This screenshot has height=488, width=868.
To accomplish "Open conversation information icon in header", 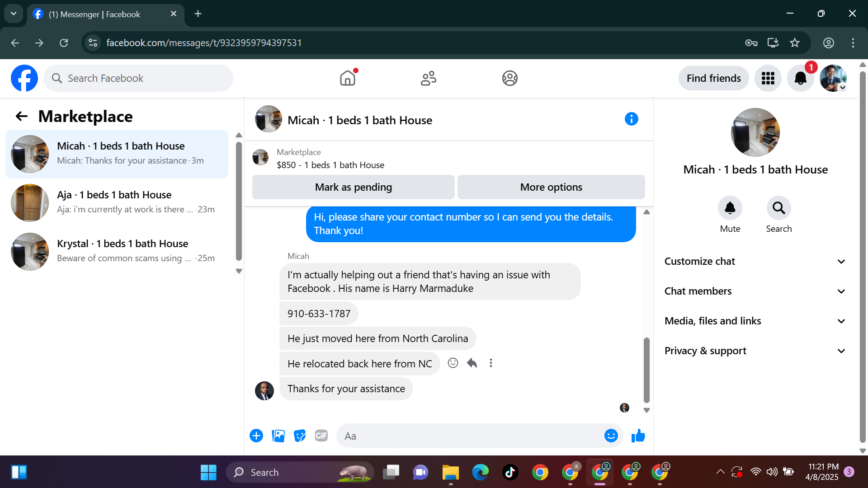I will point(631,119).
